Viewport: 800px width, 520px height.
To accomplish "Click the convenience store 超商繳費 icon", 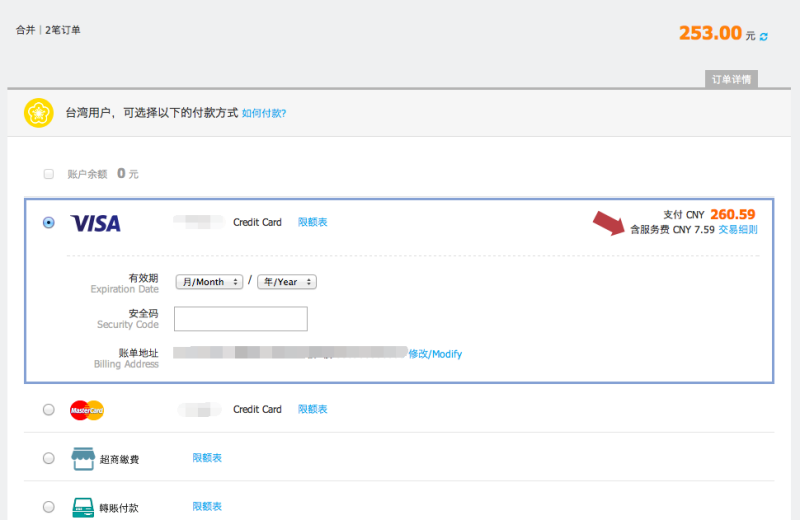I will tap(83, 458).
